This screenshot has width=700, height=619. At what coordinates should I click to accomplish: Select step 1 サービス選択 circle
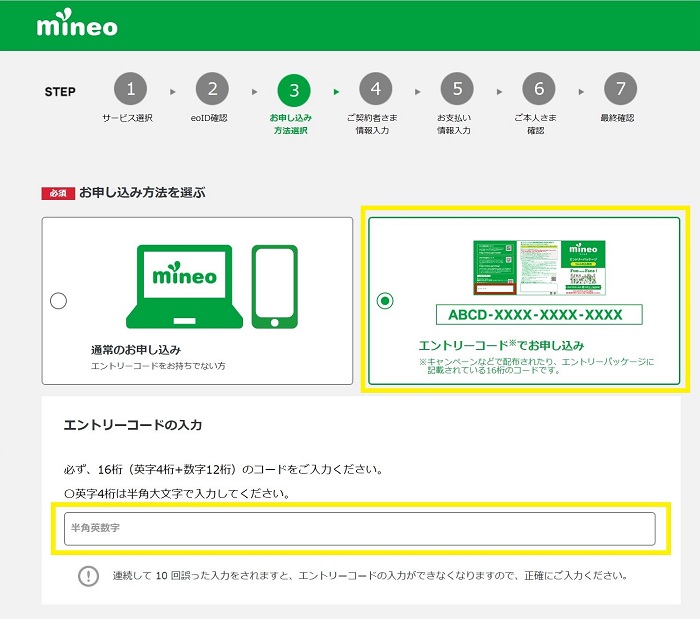coord(130,89)
